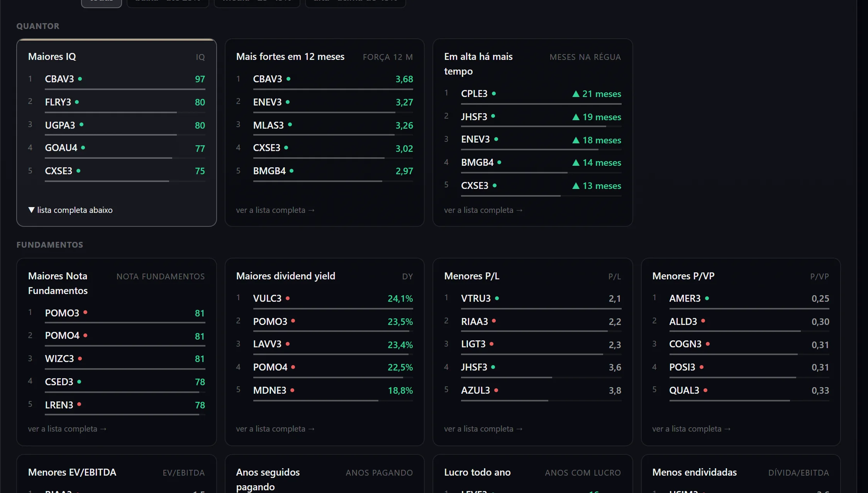Select CSED3 in Maiores Nota Fundamentos
868x493 pixels.
point(59,382)
